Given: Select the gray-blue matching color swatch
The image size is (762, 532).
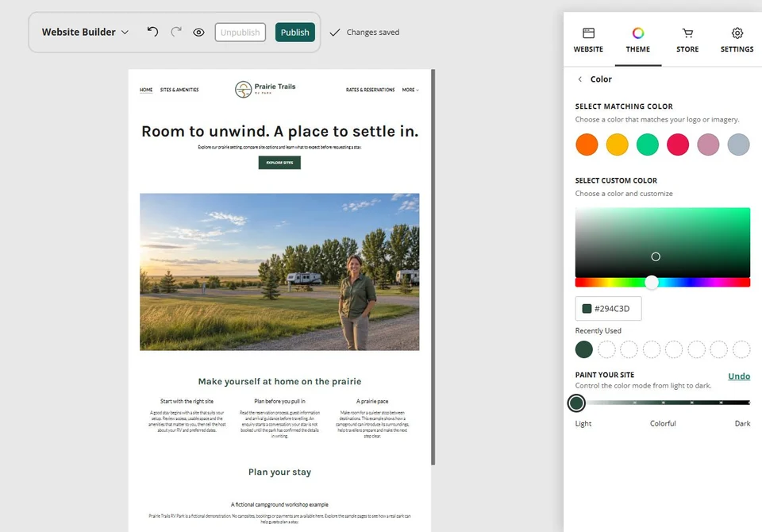Looking at the screenshot, I should tap(739, 145).
